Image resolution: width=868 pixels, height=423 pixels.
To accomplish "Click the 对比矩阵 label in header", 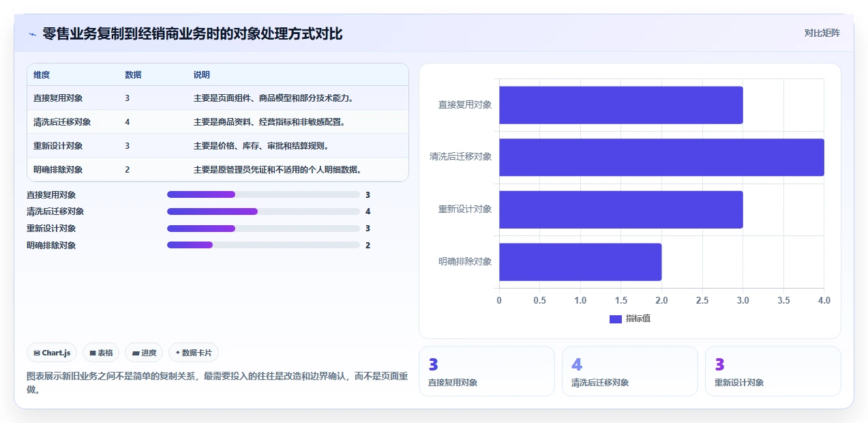I will point(822,33).
